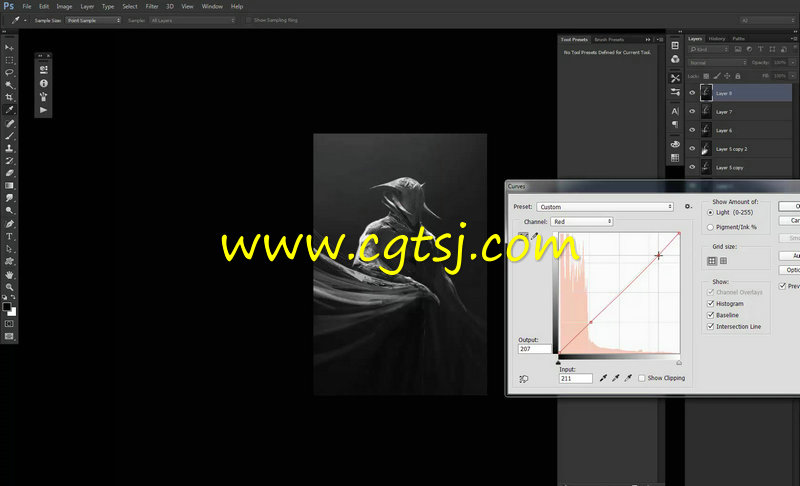The width and height of the screenshot is (800, 486).
Task: Open the layer blend mode Normal dropdown
Action: (717, 63)
